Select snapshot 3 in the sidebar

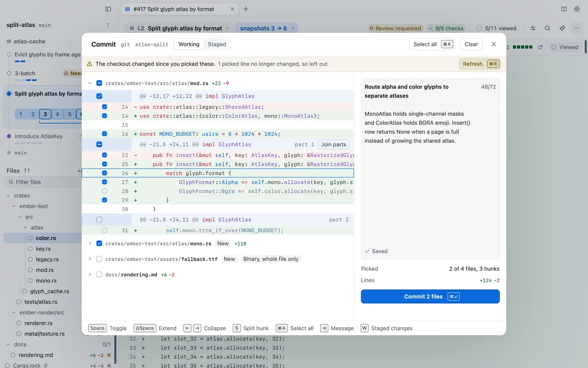[x=45, y=114]
